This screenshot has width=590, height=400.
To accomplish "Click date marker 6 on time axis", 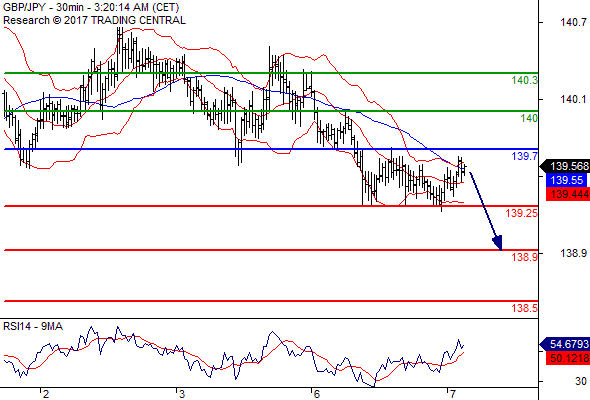I will [x=316, y=394].
